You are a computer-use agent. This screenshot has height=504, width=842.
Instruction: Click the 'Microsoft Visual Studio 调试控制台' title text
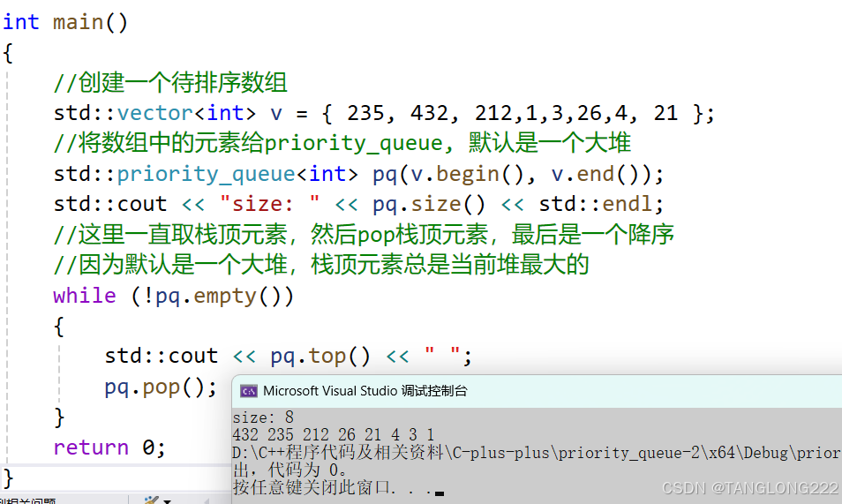click(365, 391)
